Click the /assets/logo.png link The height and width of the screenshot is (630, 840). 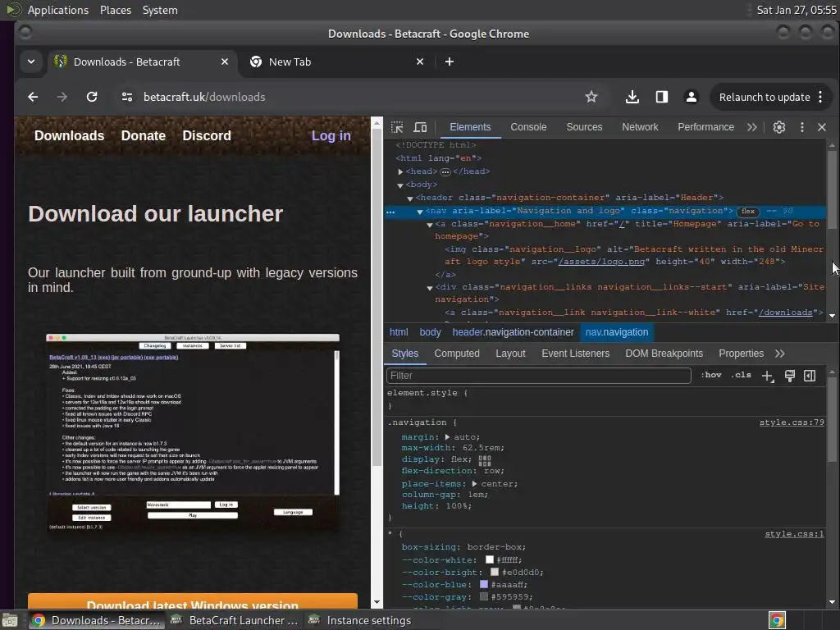point(601,262)
